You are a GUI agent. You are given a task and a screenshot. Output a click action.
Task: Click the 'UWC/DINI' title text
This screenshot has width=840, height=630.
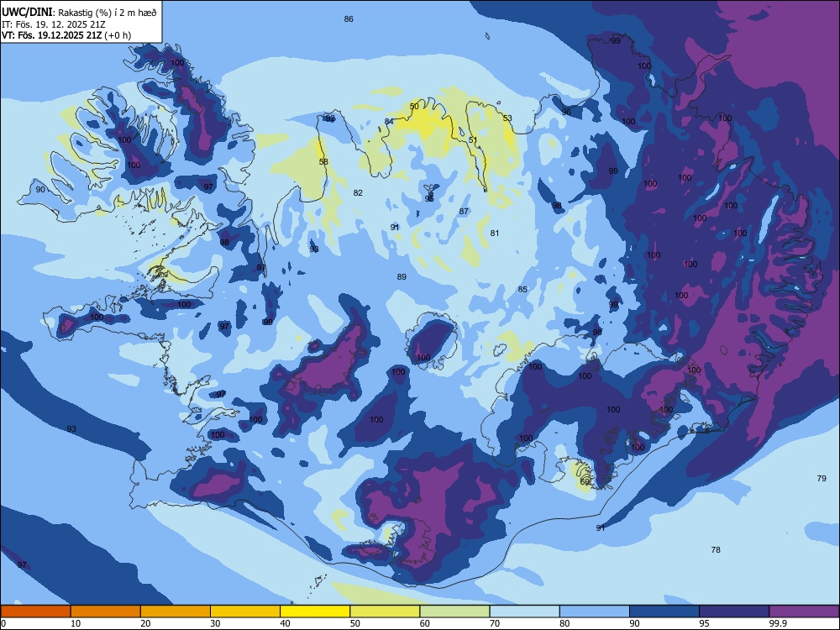[x=27, y=13]
